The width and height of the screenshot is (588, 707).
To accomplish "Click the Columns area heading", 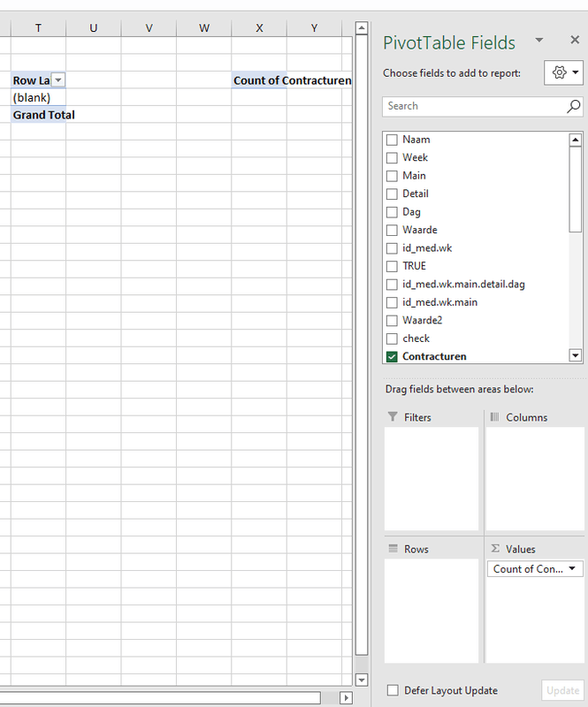I will pos(527,417).
